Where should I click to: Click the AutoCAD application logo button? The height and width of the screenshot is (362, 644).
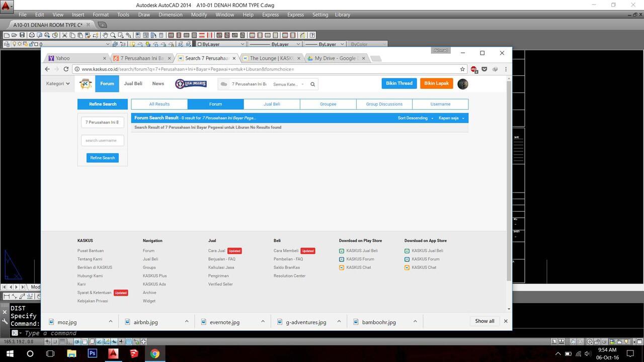7,7
